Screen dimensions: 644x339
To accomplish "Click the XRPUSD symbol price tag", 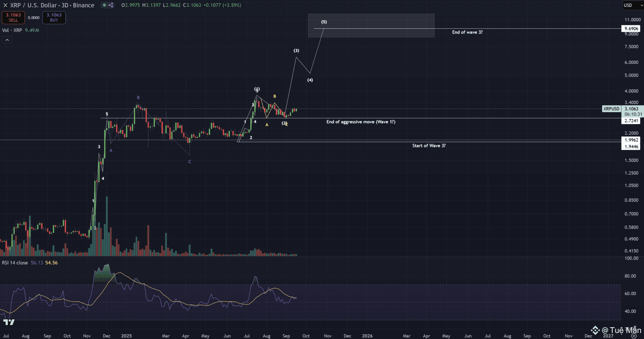I will pos(611,109).
